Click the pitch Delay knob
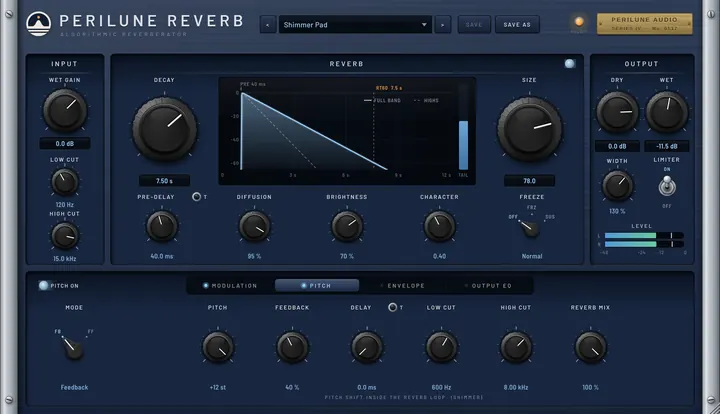 point(367,347)
